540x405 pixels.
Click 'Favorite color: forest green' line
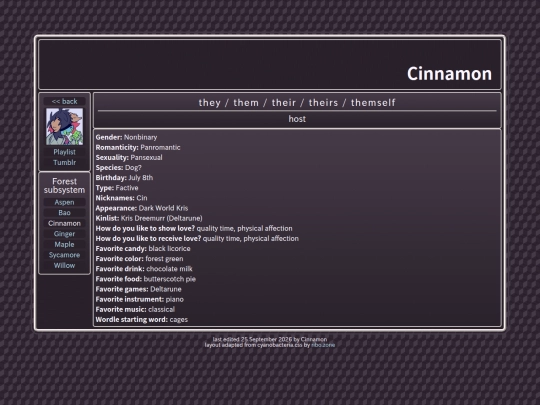tap(139, 259)
